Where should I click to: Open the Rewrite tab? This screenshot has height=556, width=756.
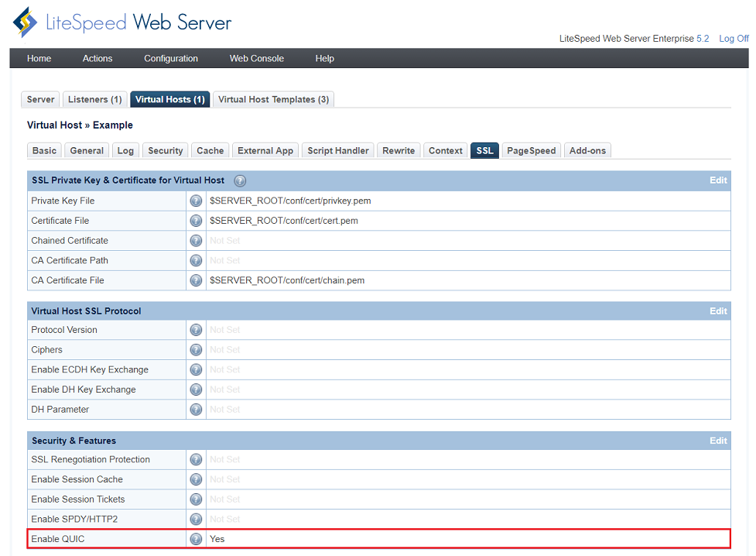[399, 150]
